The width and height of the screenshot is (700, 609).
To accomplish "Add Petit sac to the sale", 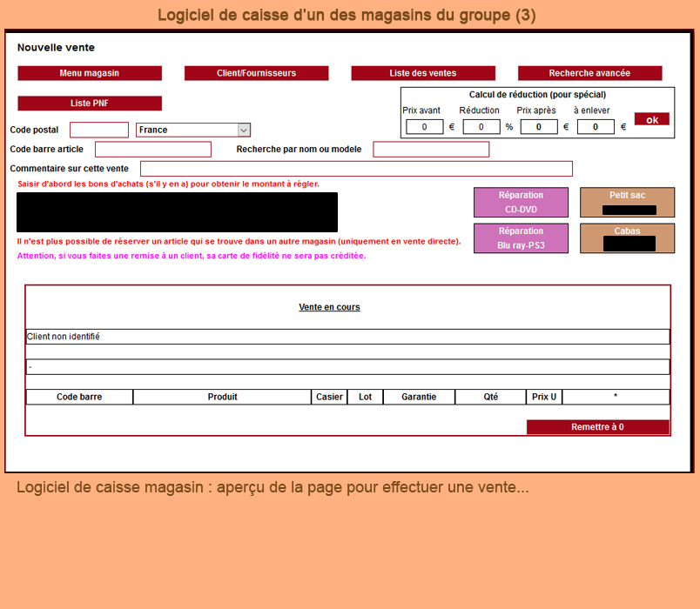I will [627, 202].
